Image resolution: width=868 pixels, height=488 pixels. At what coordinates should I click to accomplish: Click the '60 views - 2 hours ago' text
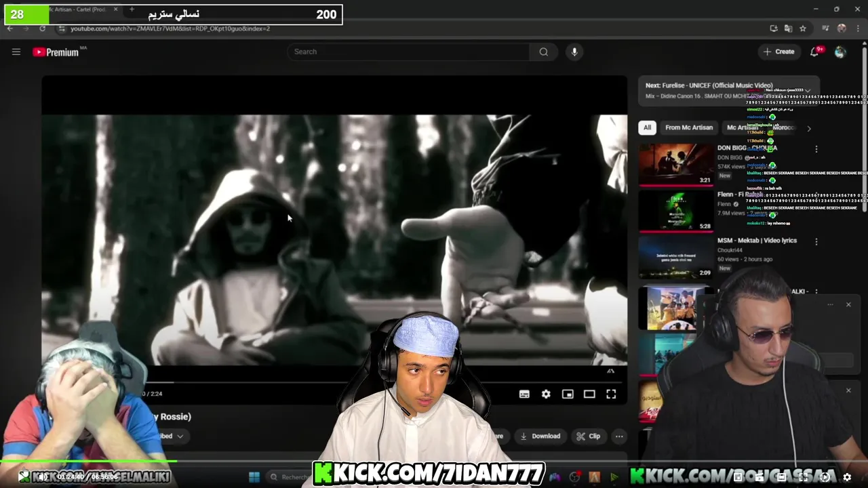(745, 259)
